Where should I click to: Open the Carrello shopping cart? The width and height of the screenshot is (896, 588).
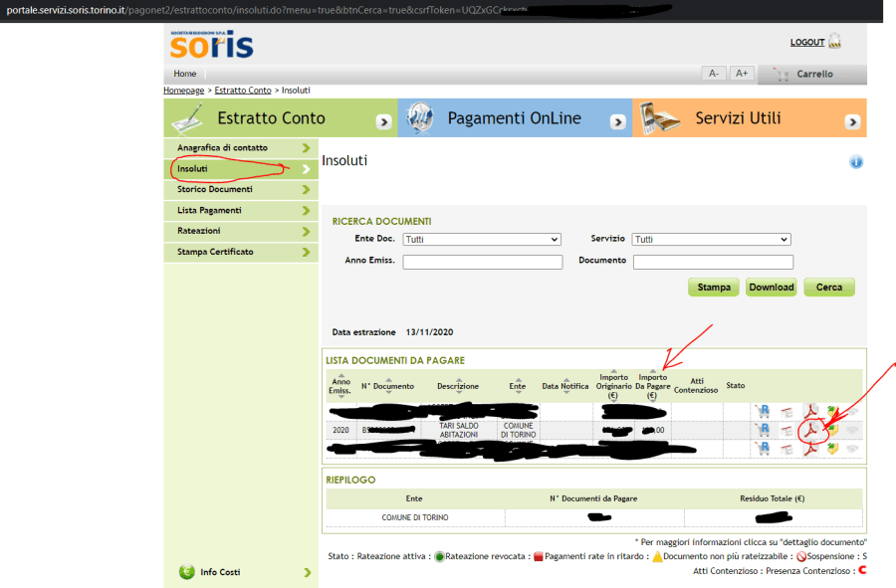point(812,75)
